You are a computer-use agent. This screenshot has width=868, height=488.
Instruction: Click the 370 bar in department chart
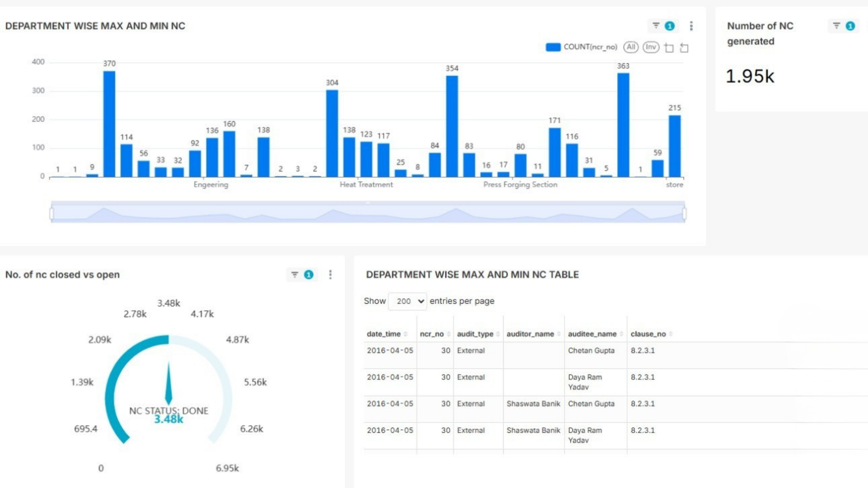click(109, 124)
